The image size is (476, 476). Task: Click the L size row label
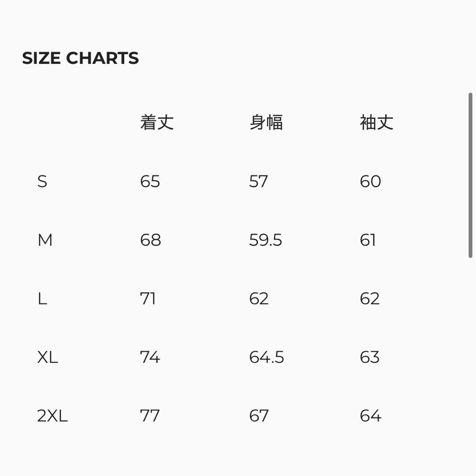click(42, 299)
